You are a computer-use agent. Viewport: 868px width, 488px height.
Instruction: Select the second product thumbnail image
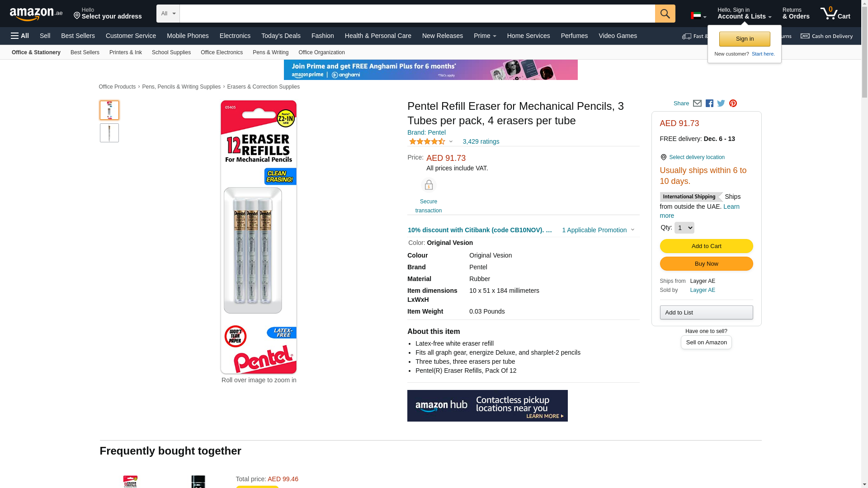(109, 133)
